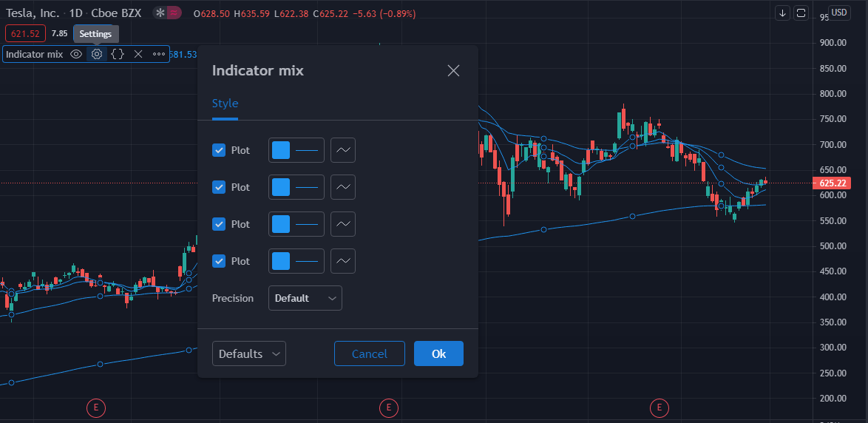868x423 pixels.
Task: Open Indicator mix settings gear
Action: click(97, 54)
